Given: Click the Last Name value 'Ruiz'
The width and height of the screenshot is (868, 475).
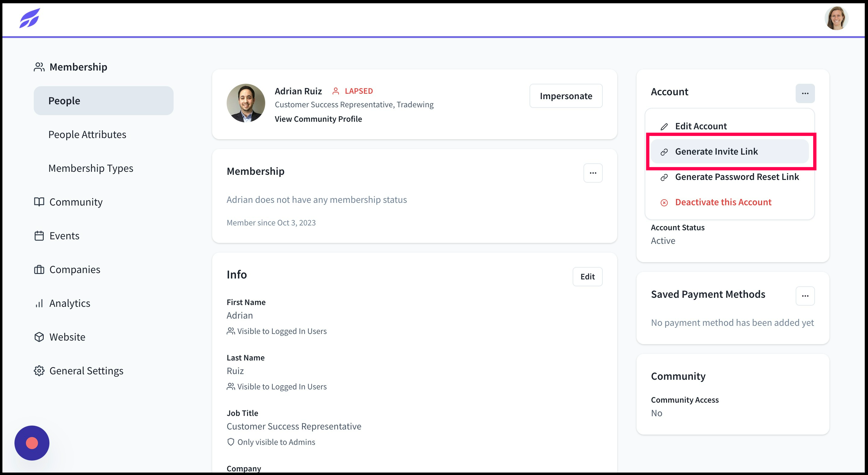Looking at the screenshot, I should [x=235, y=371].
